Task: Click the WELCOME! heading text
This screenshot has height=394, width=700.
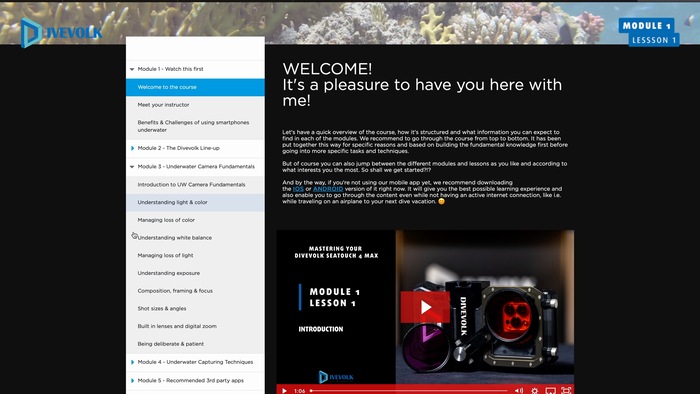Action: tap(327, 69)
